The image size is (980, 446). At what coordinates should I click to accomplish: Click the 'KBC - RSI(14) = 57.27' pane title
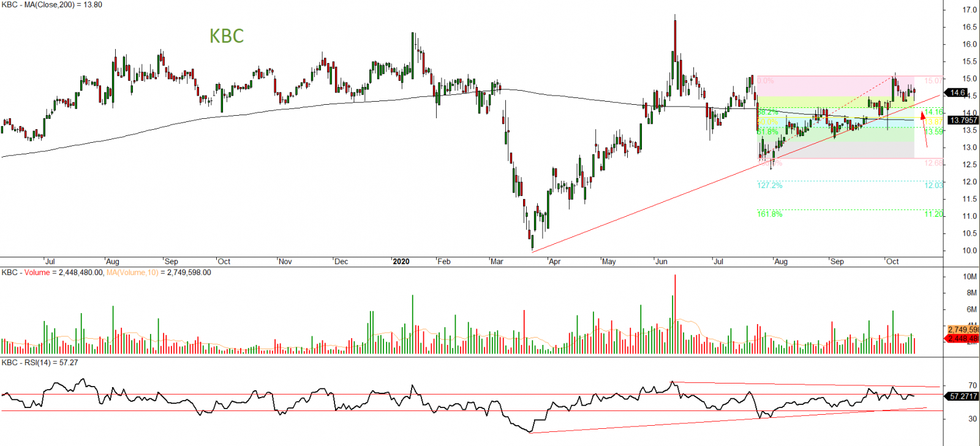pyautogui.click(x=40, y=363)
